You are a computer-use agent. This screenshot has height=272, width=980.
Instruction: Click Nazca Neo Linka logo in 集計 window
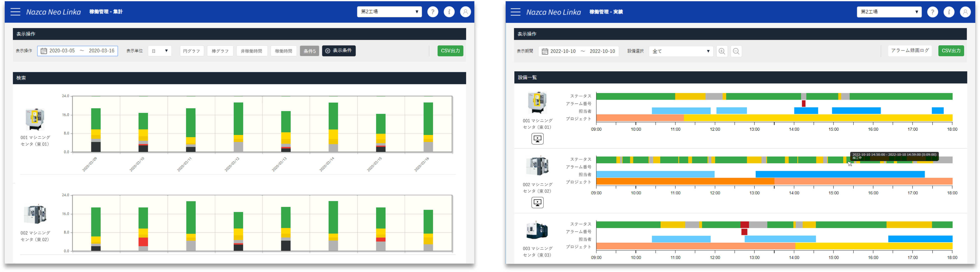click(x=53, y=12)
